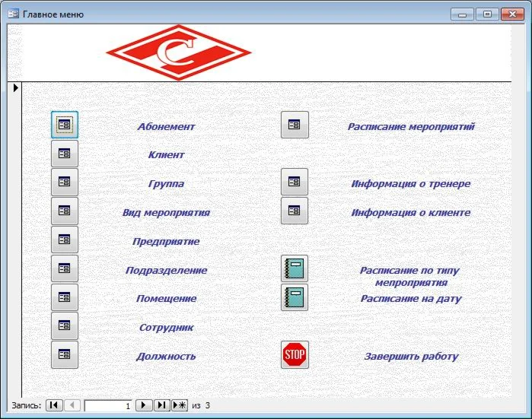Minimize the Главное меню window

tap(462, 14)
